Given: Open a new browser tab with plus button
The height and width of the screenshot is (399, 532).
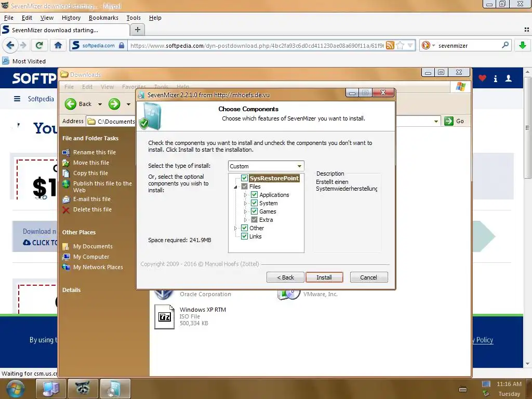Looking at the screenshot, I should click(137, 30).
